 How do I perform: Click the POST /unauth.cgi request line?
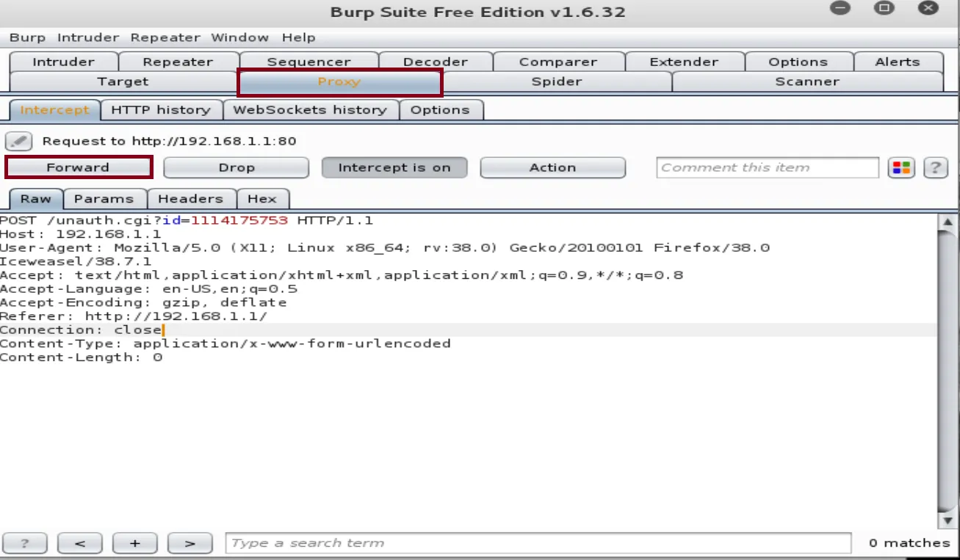187,220
